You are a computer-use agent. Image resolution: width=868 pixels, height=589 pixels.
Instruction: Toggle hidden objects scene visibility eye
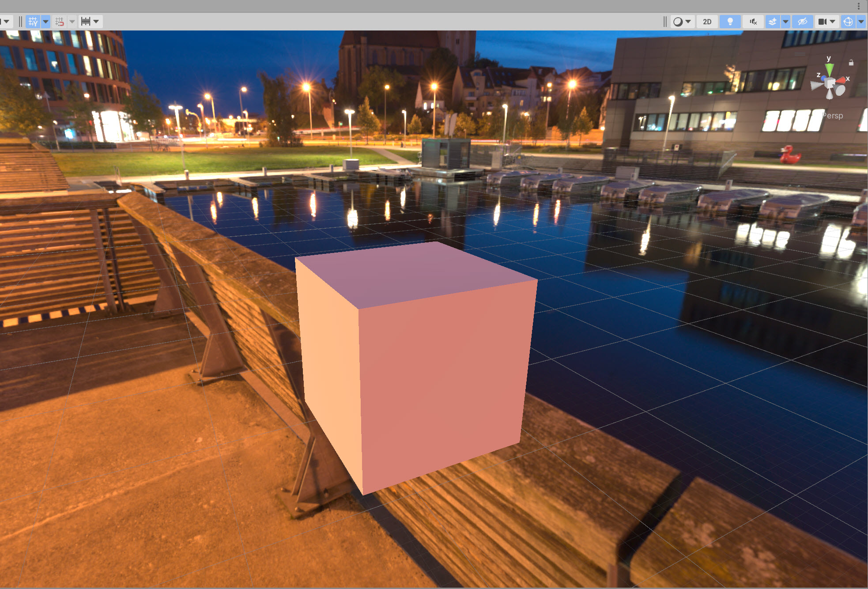point(802,22)
